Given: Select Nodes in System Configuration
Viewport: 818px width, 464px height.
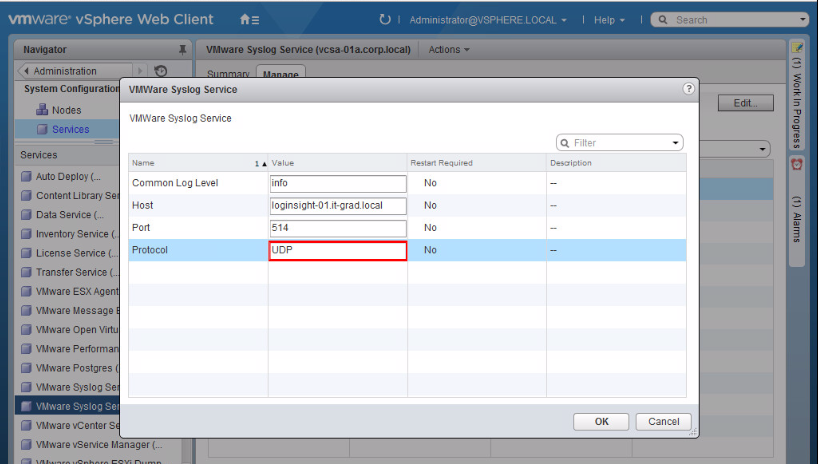Looking at the screenshot, I should pyautogui.click(x=66, y=110).
